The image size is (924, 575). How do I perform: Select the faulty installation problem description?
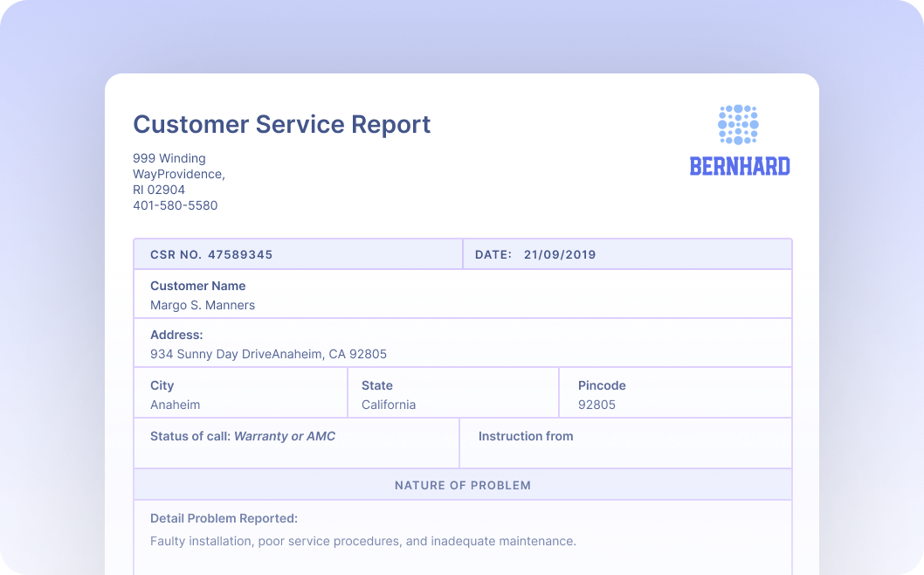coord(362,541)
